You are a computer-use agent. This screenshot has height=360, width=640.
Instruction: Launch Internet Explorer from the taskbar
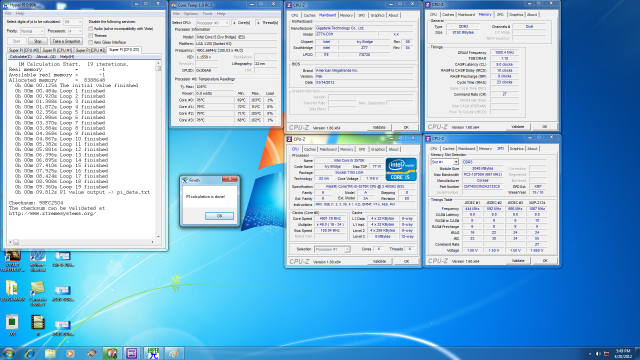29,353
